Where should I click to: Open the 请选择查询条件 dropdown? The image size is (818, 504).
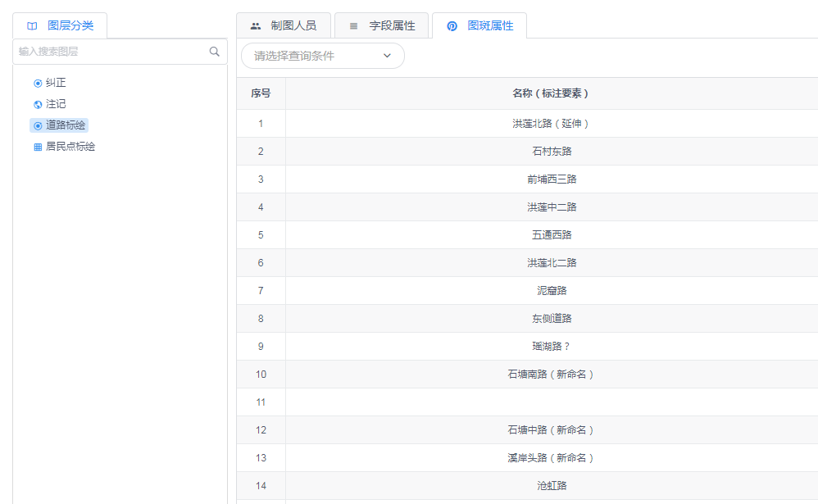pyautogui.click(x=323, y=56)
